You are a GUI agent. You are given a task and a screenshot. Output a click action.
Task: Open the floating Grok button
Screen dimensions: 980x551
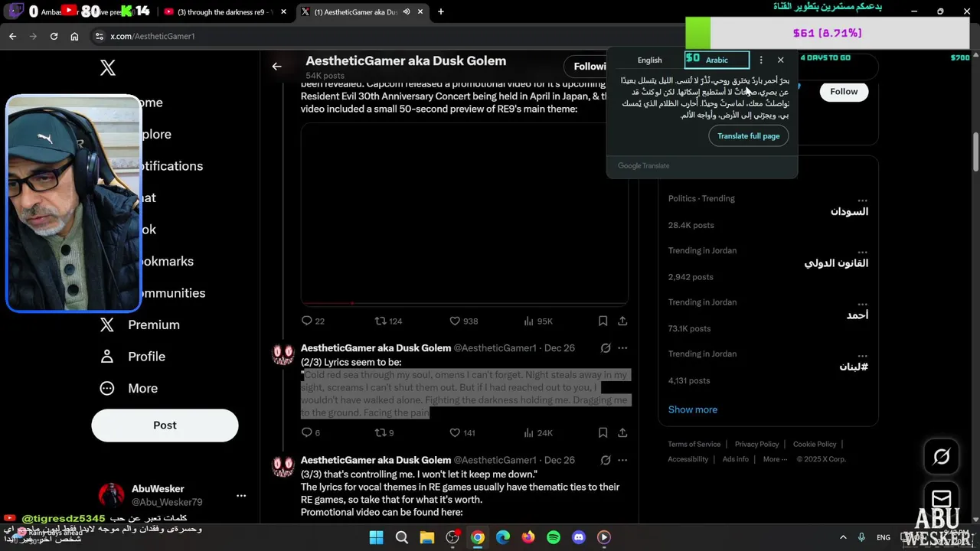pos(942,457)
